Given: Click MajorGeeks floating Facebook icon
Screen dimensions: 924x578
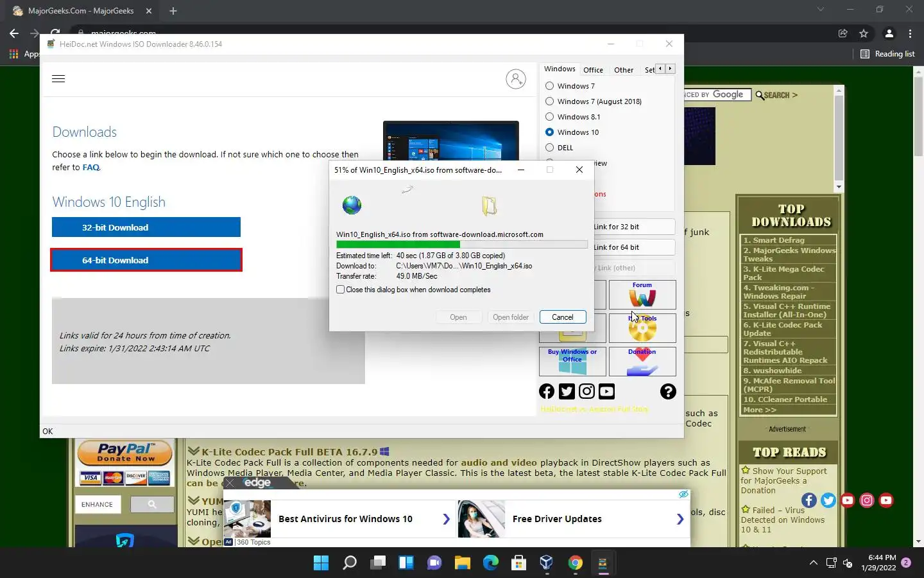Looking at the screenshot, I should 809,500.
